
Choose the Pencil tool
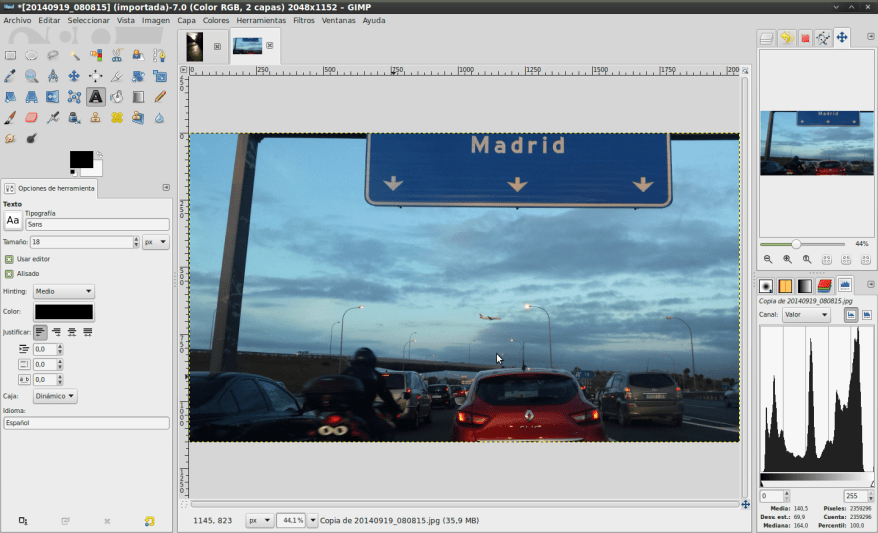(x=159, y=97)
